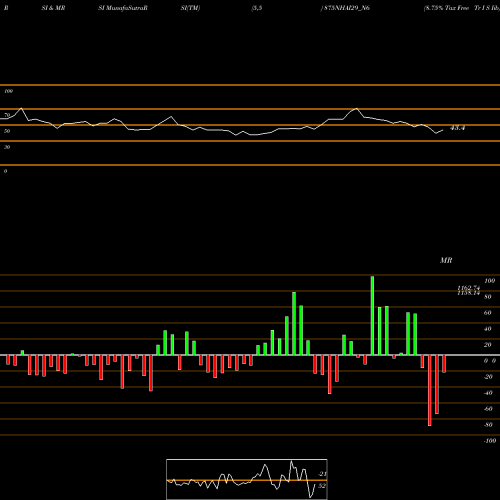Click the '52' value in mini chart
The image size is (500, 500).
pos(322,486)
